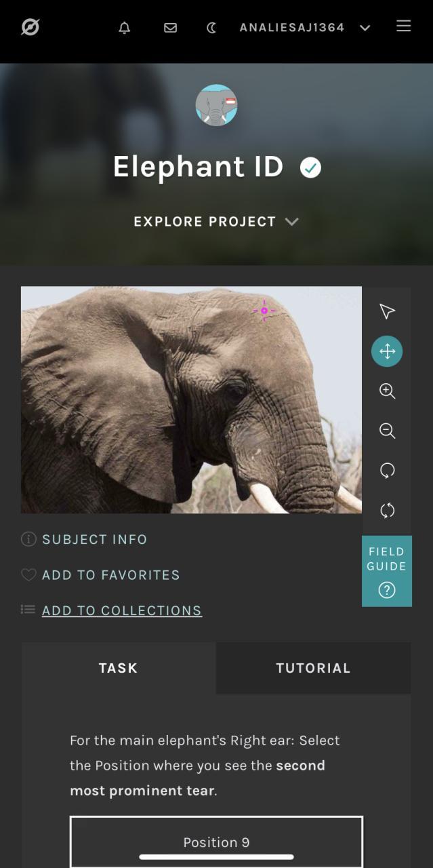Click the Elephant ID project avatar

217,105
